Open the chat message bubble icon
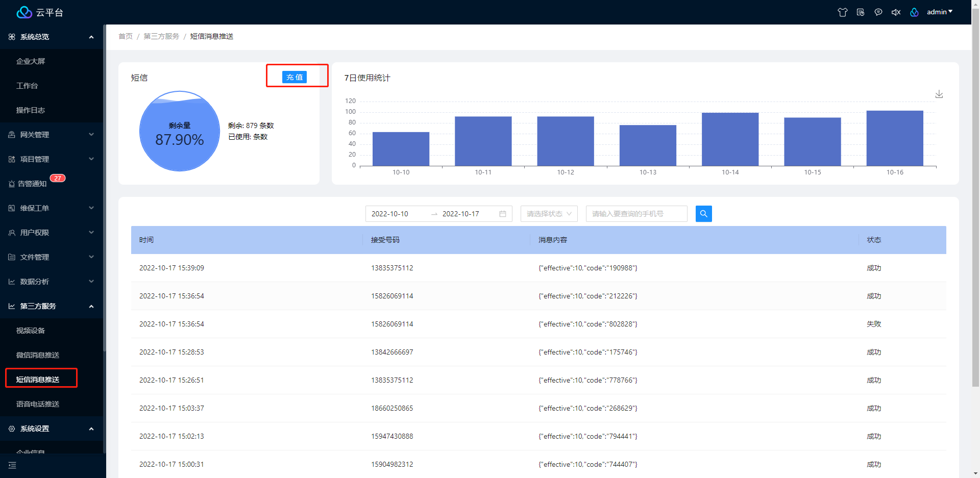Screen dimensions: 980x478 [x=878, y=12]
